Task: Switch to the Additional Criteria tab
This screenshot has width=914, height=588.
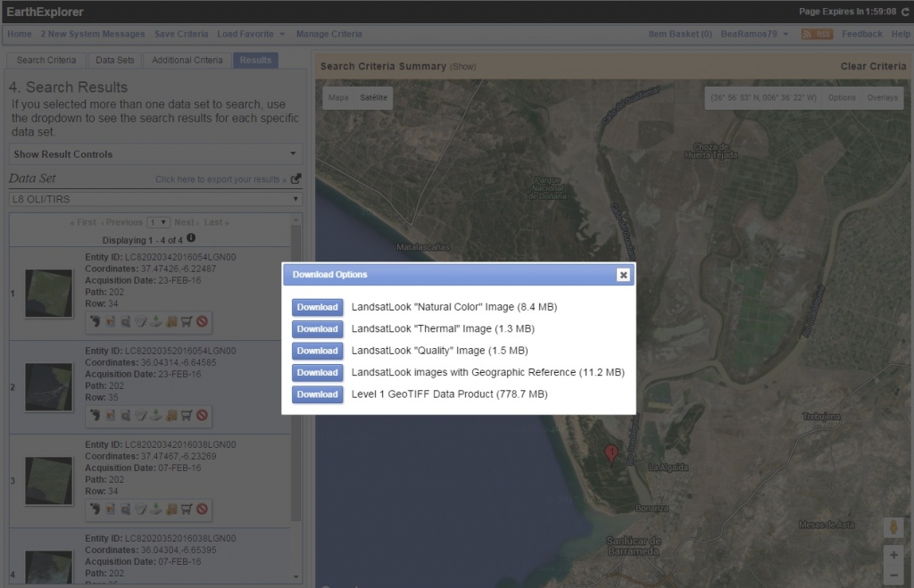Action: pos(187,61)
